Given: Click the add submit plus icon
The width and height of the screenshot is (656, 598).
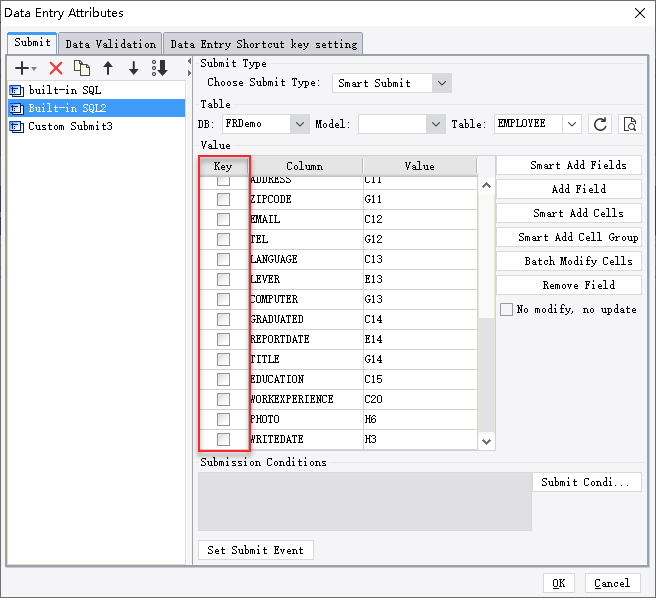Looking at the screenshot, I should pyautogui.click(x=22, y=68).
